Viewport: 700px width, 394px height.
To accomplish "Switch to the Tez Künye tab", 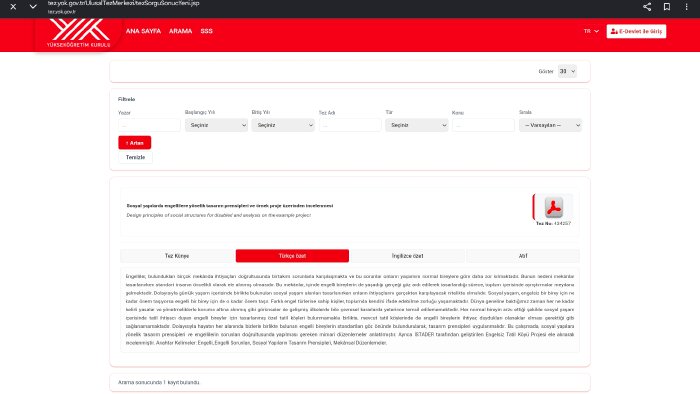I will (177, 256).
